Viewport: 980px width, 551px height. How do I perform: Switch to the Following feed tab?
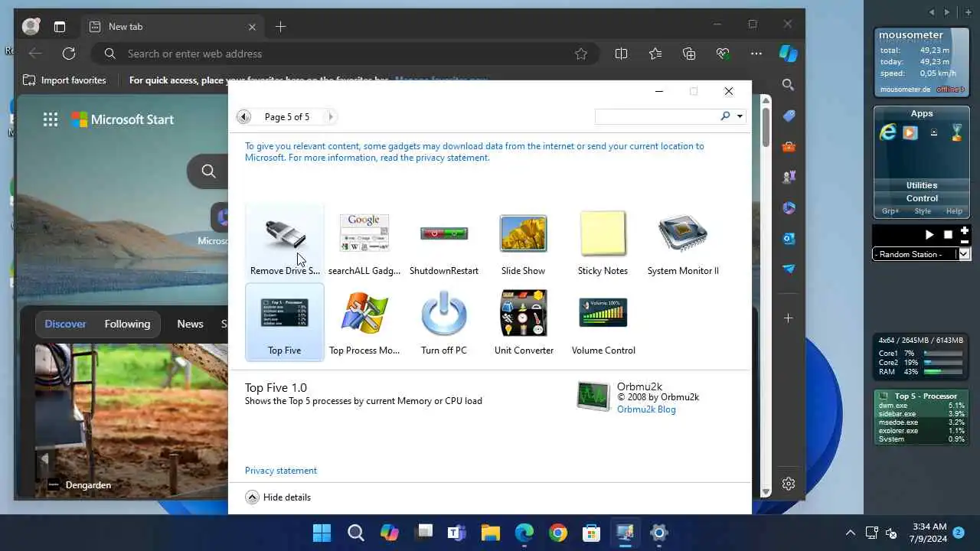click(x=127, y=324)
